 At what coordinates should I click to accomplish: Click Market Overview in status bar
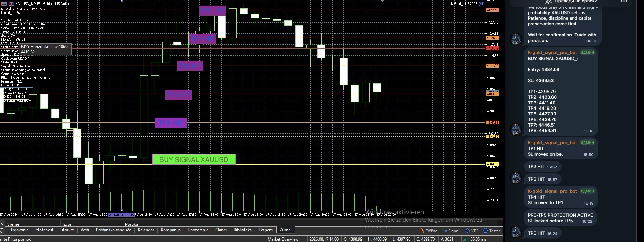click(283, 239)
